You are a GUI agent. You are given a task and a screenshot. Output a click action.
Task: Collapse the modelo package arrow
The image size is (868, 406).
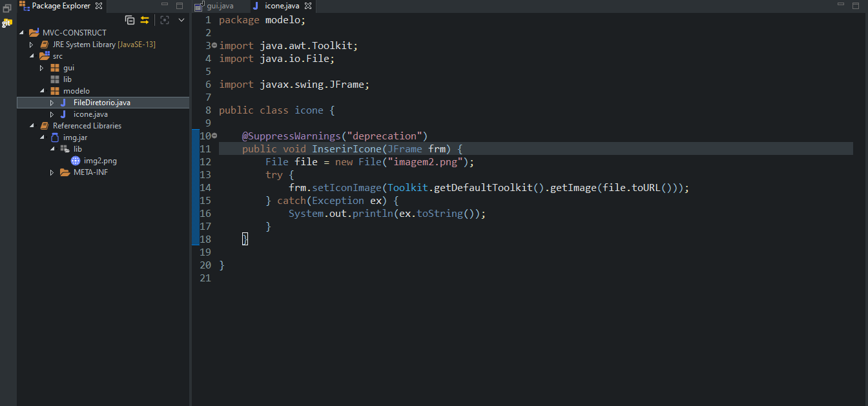(x=42, y=91)
